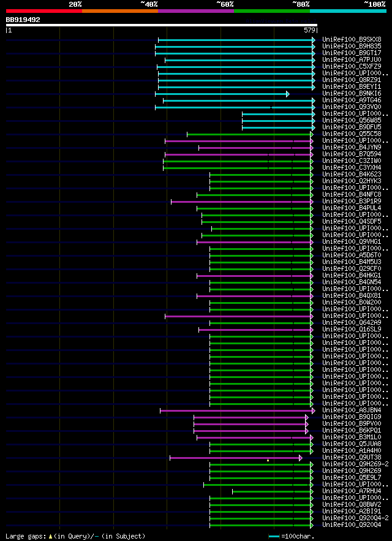The image size is (392, 541).
Task: Click the cyan alignment bar for B9NKI6
Action: [222, 94]
